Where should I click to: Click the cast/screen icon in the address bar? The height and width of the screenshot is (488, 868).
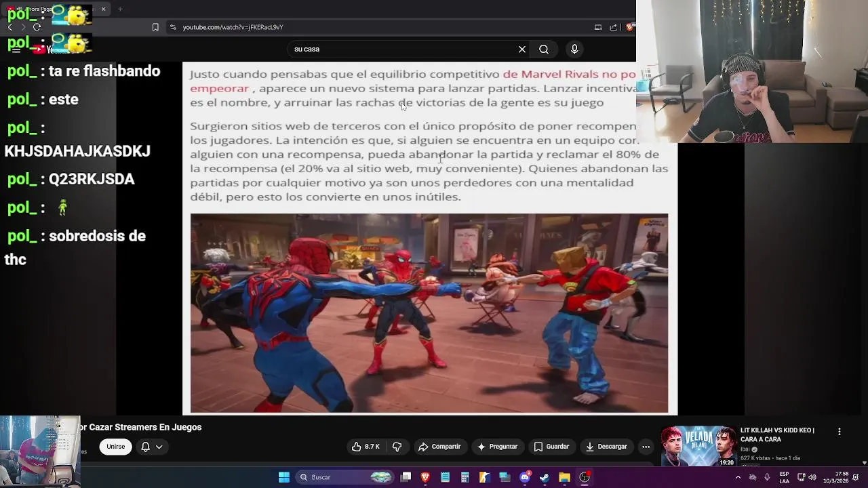click(x=598, y=27)
